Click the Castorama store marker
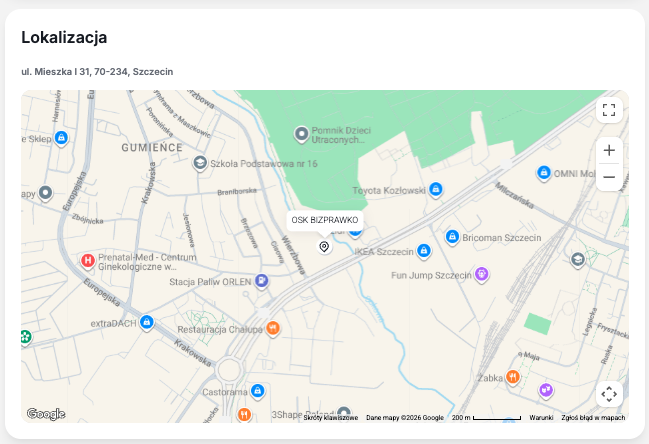Screen dimensions: 649x444 257,391
